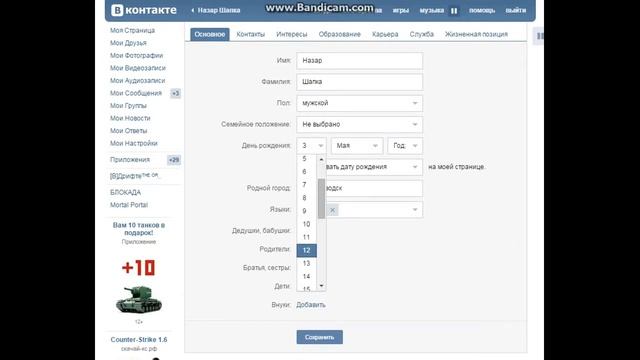
Task: Open Мои Видеозаписи in sidebar
Action: point(138,68)
